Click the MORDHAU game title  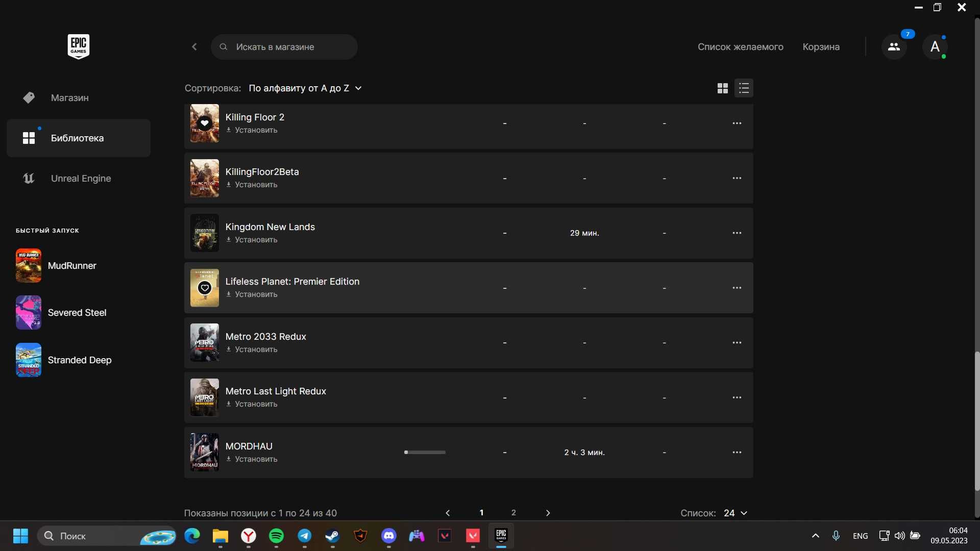point(249,446)
